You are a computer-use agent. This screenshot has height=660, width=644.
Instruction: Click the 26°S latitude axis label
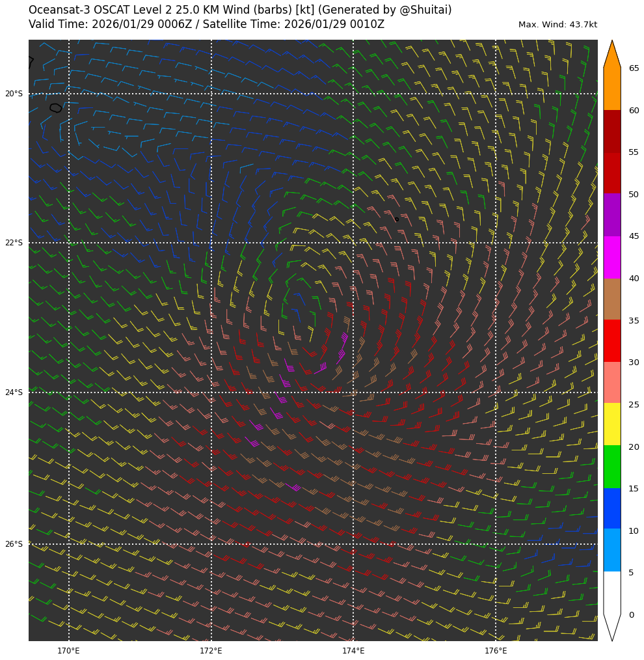coord(14,544)
